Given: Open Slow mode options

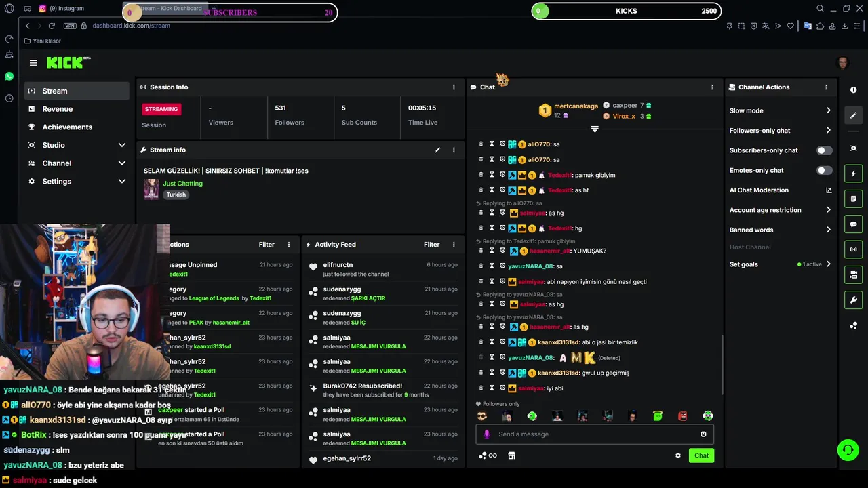Looking at the screenshot, I should click(780, 110).
